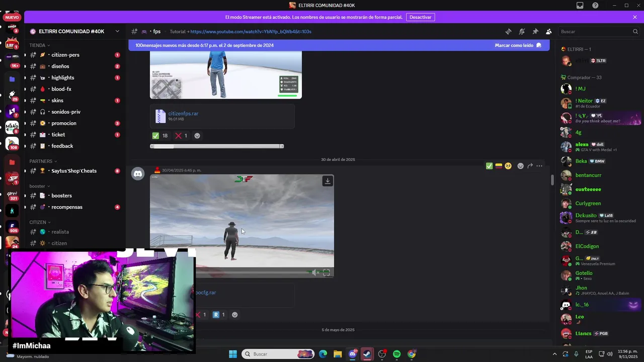644x362 pixels.
Task: React with flag emoji on hovered message
Action: tap(499, 166)
